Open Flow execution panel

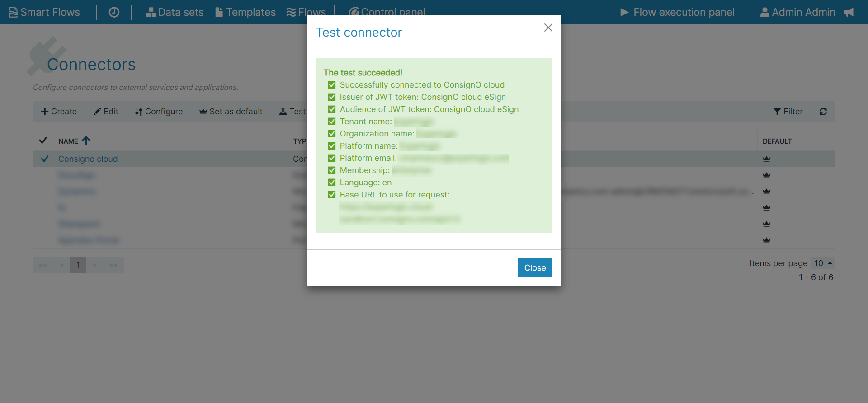point(677,12)
